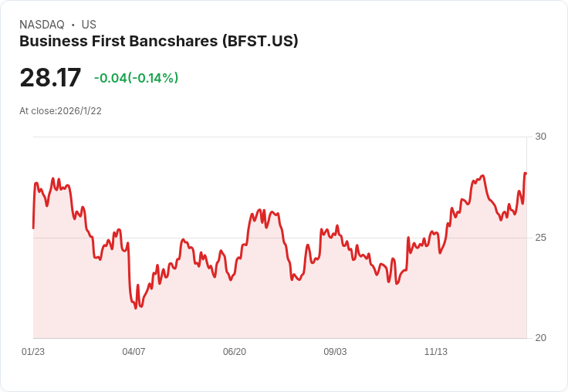Click the lowest trough of the price line
568x392 pixels.
point(136,308)
